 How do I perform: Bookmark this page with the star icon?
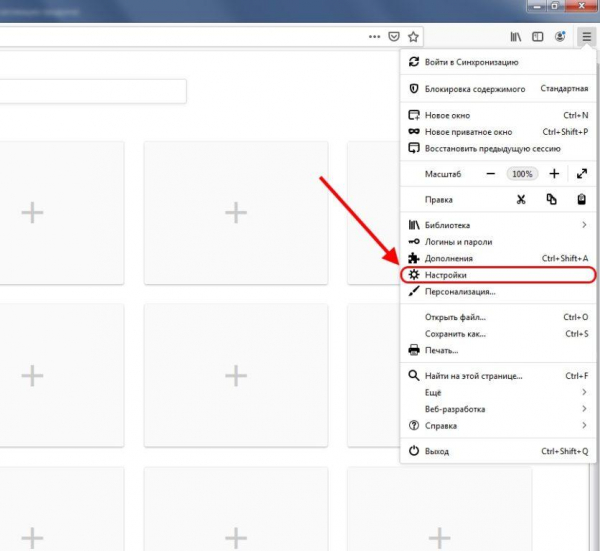click(413, 37)
